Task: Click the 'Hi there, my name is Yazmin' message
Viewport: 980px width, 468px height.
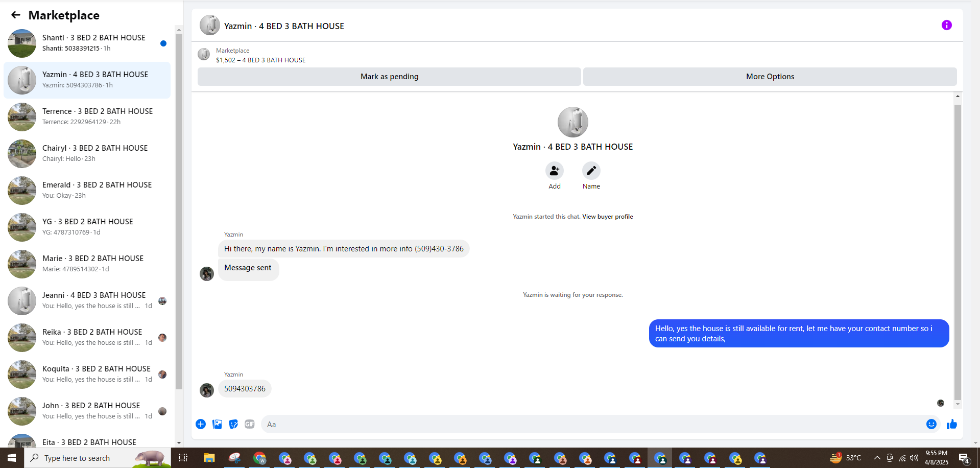Action: point(344,249)
